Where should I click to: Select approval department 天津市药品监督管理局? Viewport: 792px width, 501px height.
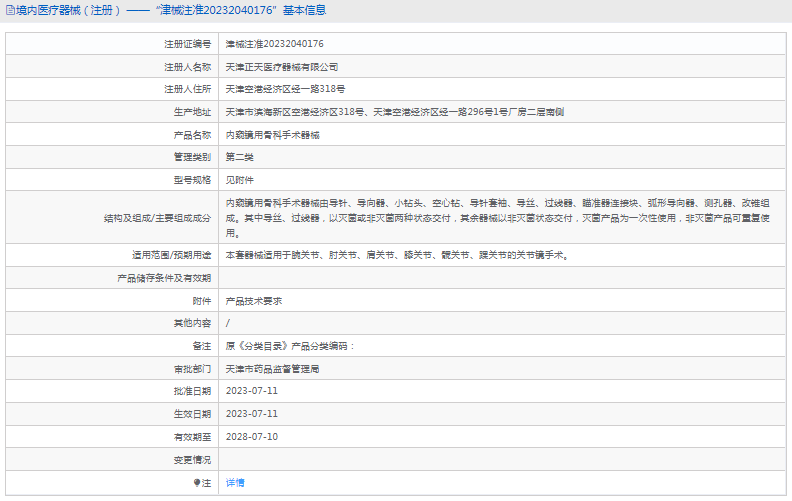point(272,369)
